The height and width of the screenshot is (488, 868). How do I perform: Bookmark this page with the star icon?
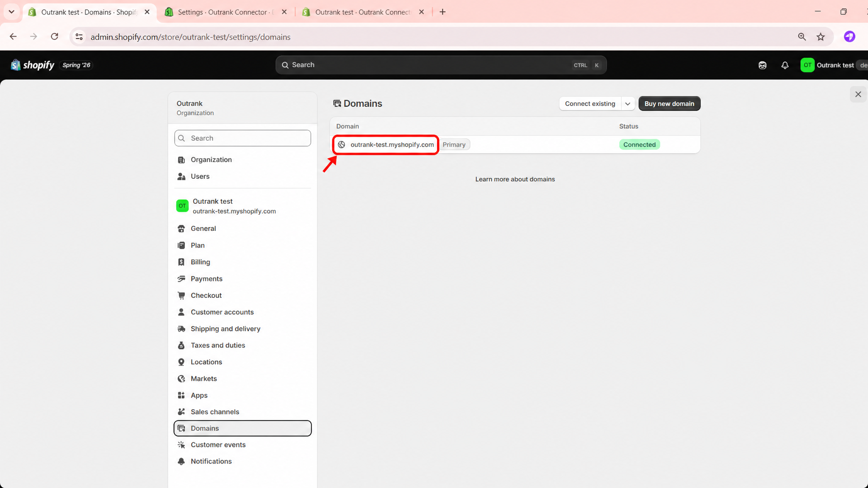coord(821,37)
